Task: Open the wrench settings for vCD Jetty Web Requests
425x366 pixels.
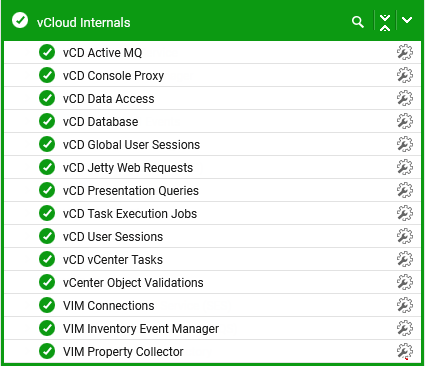Action: click(405, 167)
